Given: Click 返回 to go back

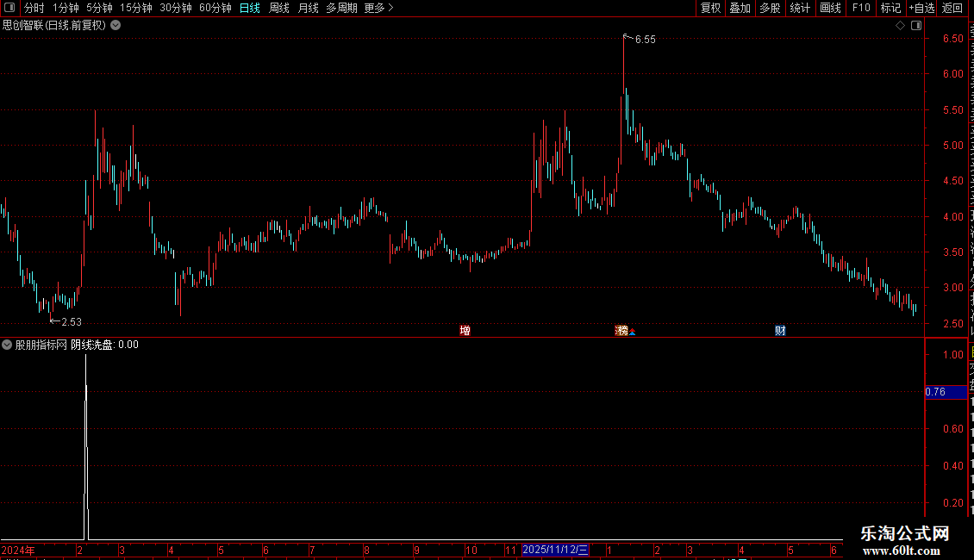Looking at the screenshot, I should 952,8.
